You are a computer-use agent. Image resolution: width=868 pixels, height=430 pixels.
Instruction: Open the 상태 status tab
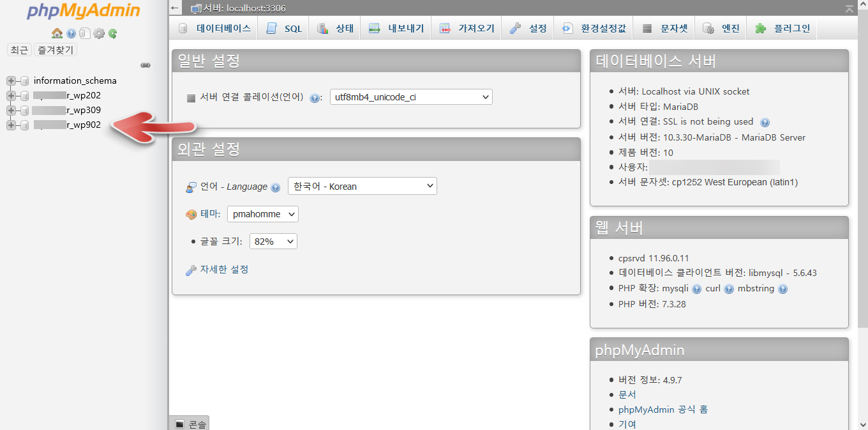[x=335, y=28]
